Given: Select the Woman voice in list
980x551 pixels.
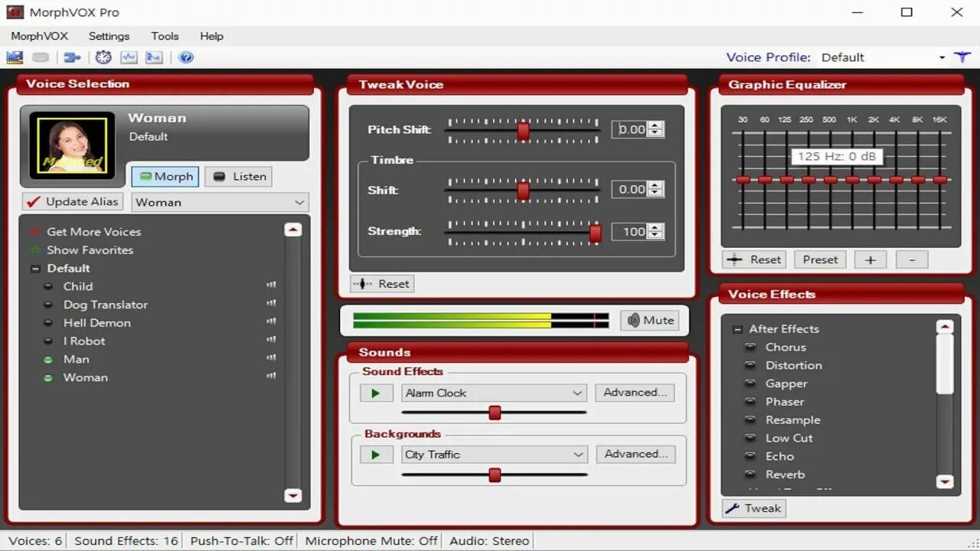Looking at the screenshot, I should point(86,378).
